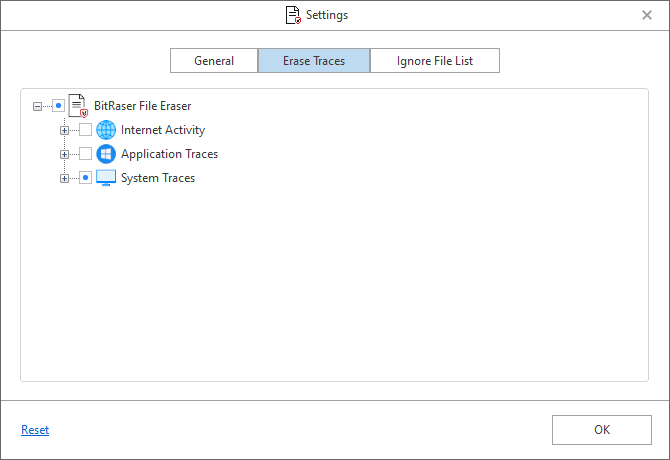
Task: Expand the System Traces node
Action: (x=65, y=178)
